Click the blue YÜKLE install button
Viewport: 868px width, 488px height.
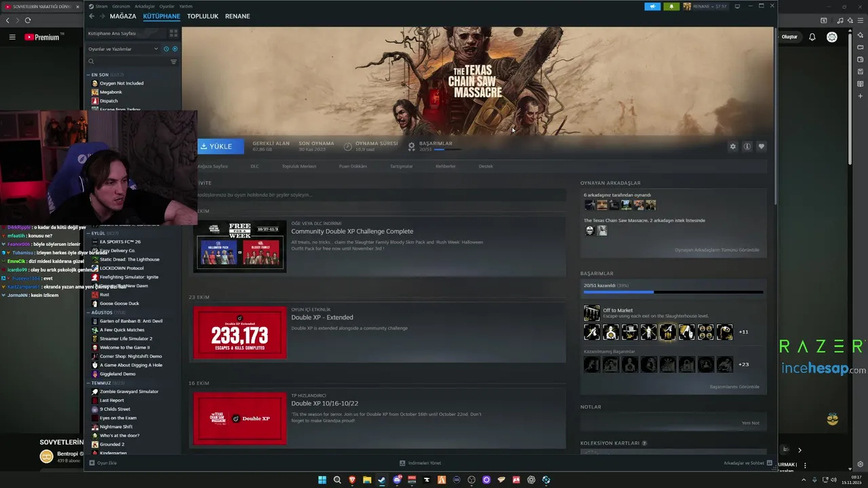point(220,146)
